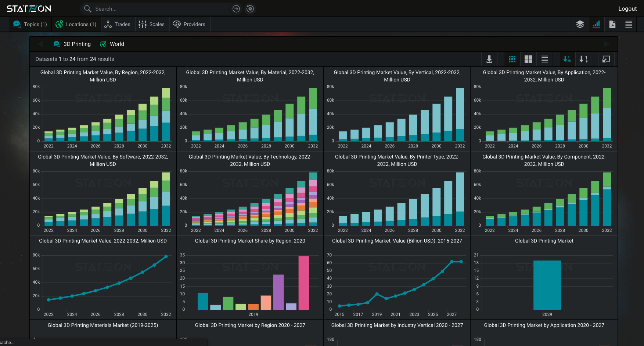Select the list layout icon in results bar

(544, 59)
